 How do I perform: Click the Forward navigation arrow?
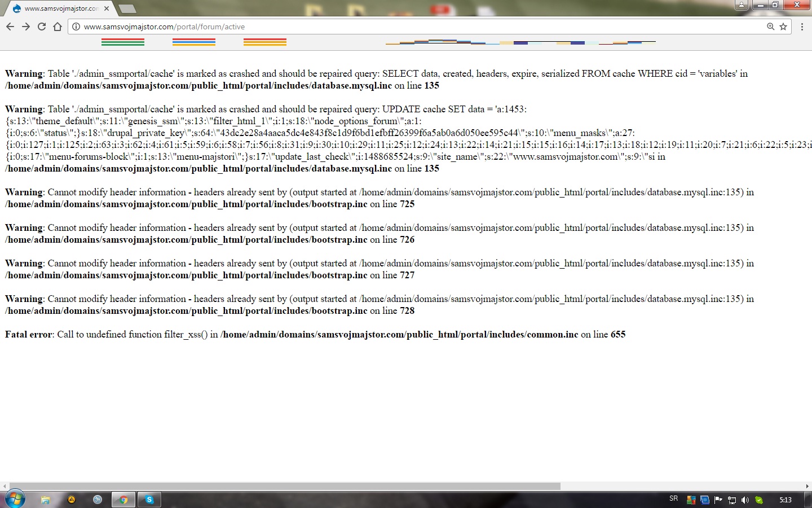(x=26, y=27)
